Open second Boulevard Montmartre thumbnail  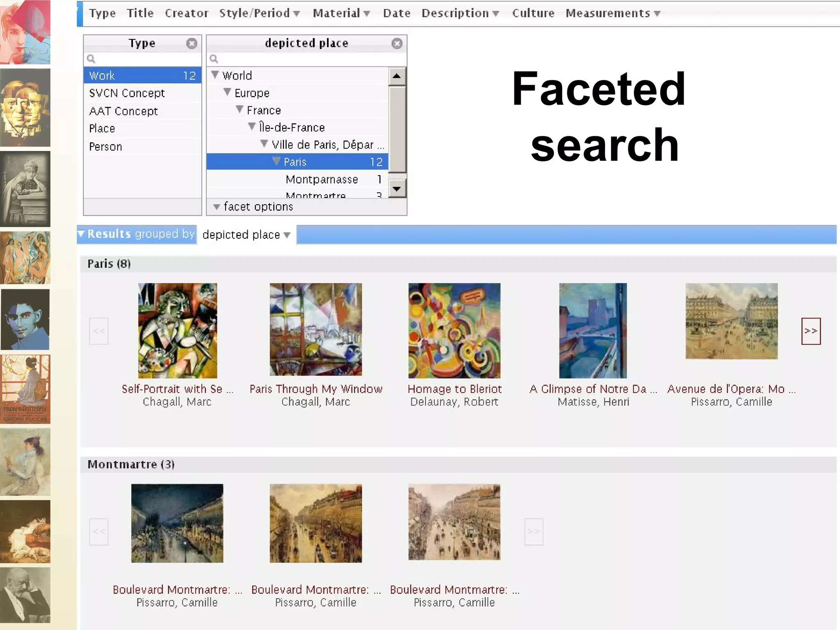tap(316, 523)
